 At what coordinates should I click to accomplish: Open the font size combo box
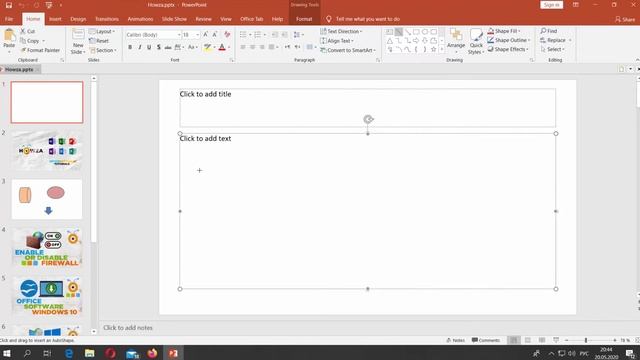click(191, 35)
